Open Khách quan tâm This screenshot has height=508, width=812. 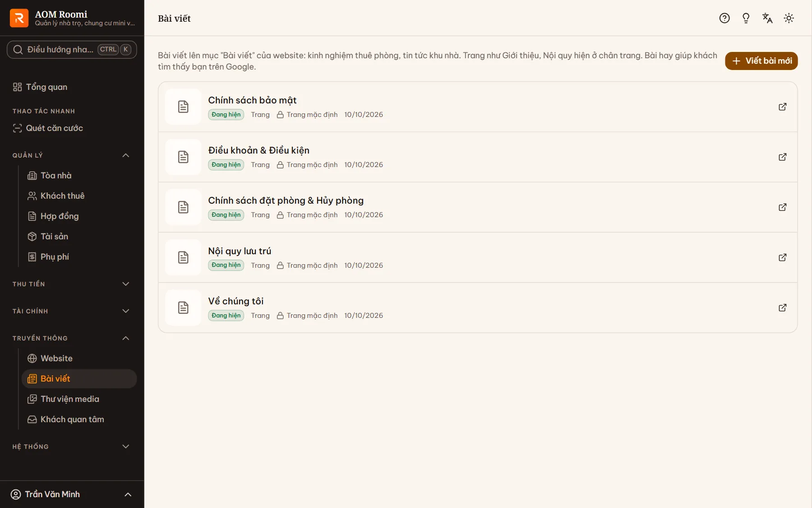[79, 419]
